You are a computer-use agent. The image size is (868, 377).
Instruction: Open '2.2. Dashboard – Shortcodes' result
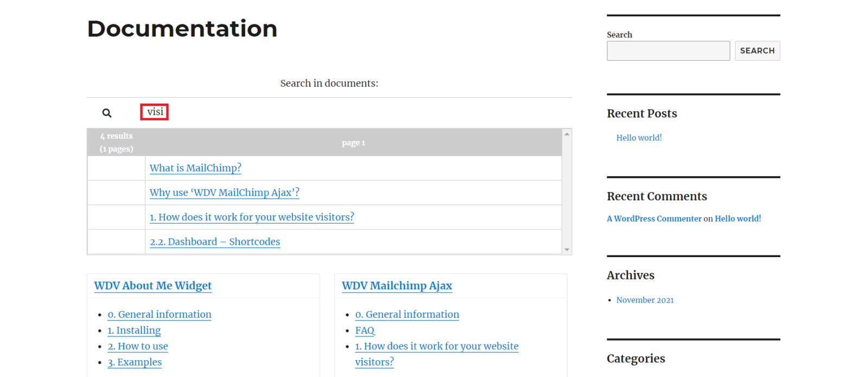(x=215, y=242)
